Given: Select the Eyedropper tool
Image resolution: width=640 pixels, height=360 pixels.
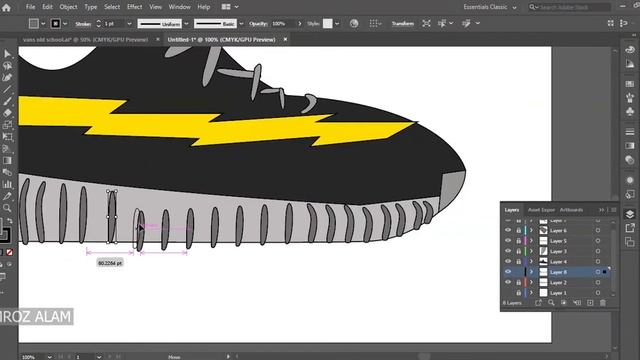Looking at the screenshot, I should tap(7, 196).
